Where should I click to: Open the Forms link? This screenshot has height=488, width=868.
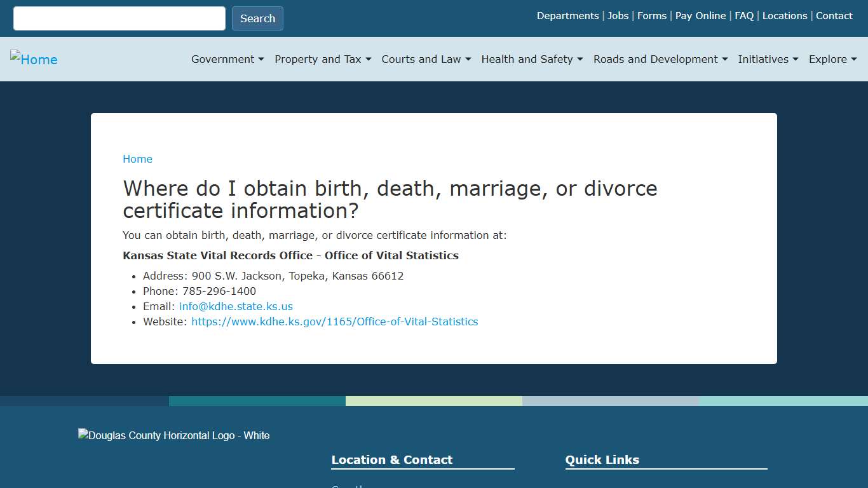click(x=652, y=15)
